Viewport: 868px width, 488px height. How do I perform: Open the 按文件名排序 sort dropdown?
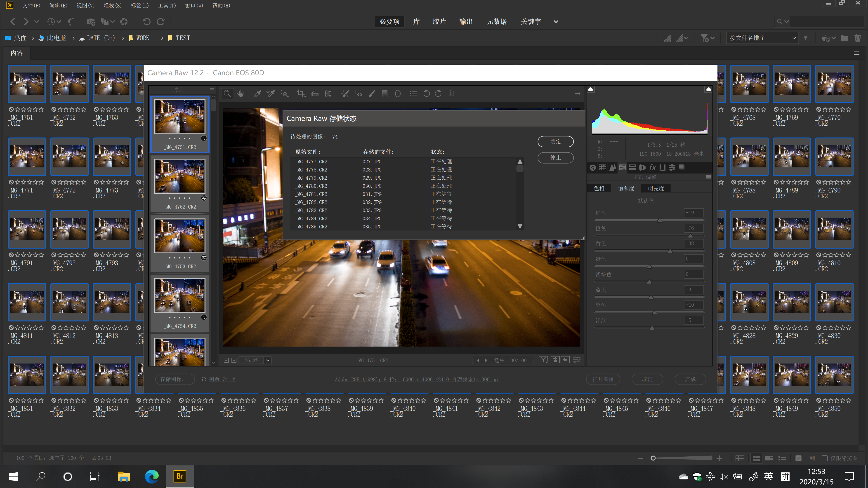[x=762, y=38]
